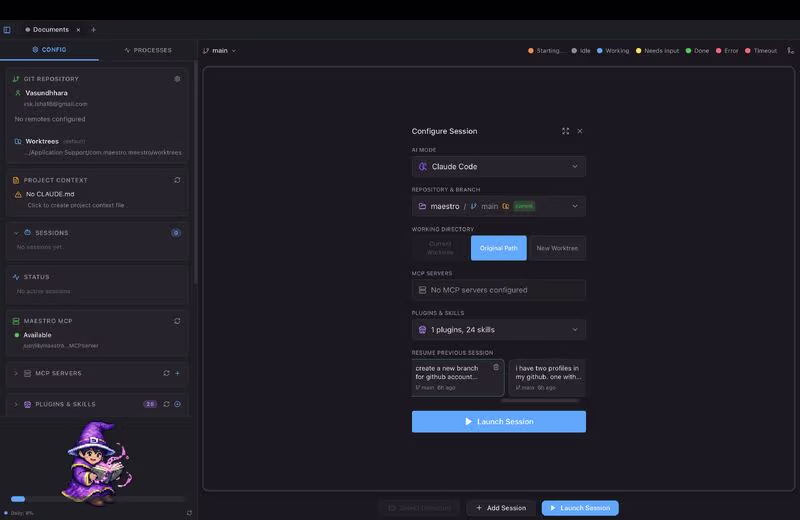Viewport: 800px width, 520px height.
Task: Click the branch tree icon at far right
Action: pos(790,51)
